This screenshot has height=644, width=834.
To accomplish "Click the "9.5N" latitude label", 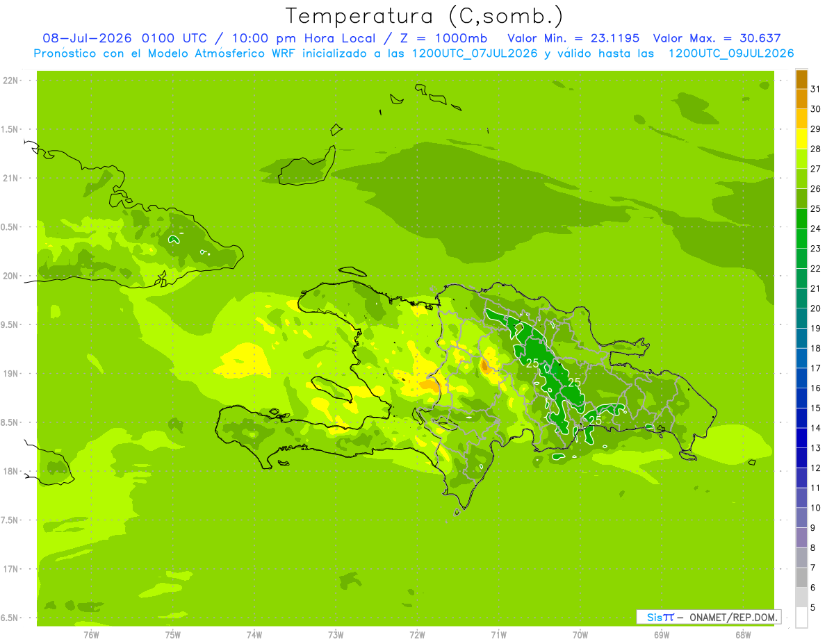I will (x=10, y=325).
